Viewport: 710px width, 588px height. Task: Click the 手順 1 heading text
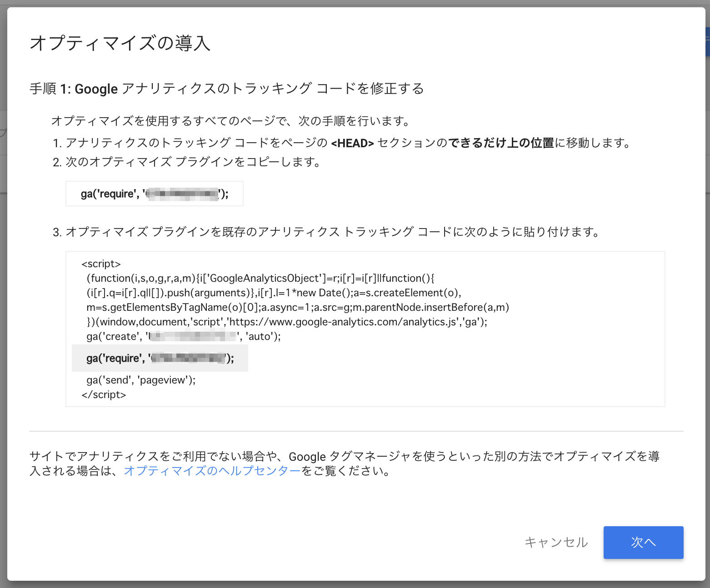click(x=226, y=89)
